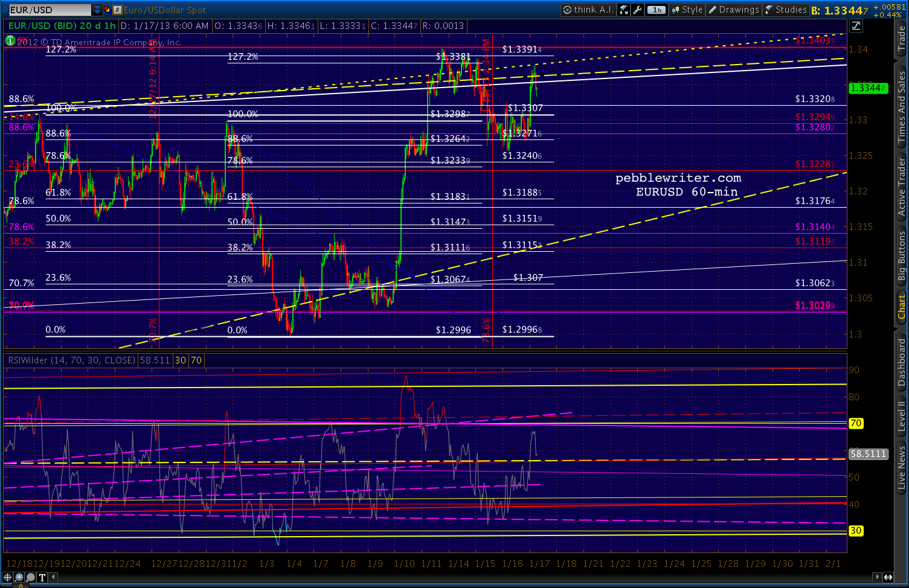Click the colored linking squares icon
This screenshot has width=909, height=588.
pyautogui.click(x=108, y=10)
